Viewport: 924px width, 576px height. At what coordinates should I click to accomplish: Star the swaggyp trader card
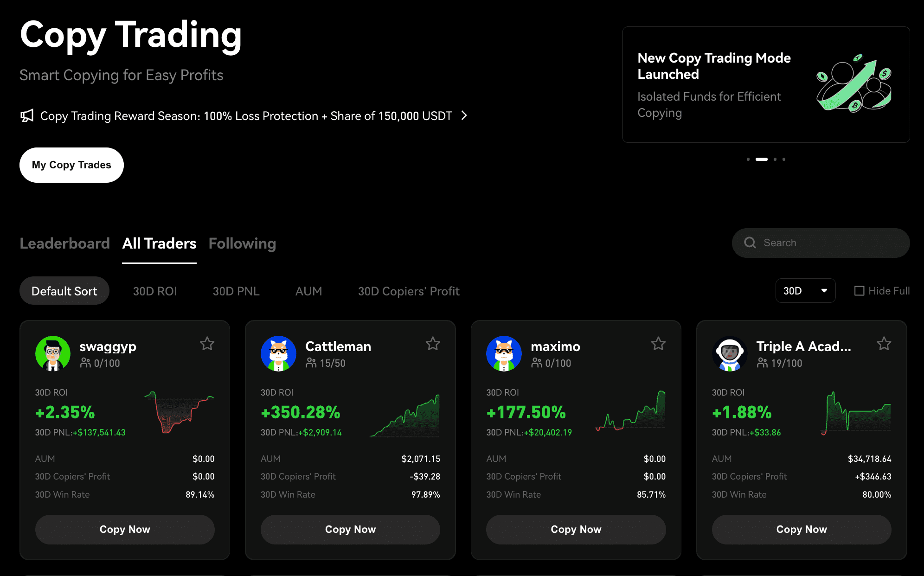tap(207, 344)
